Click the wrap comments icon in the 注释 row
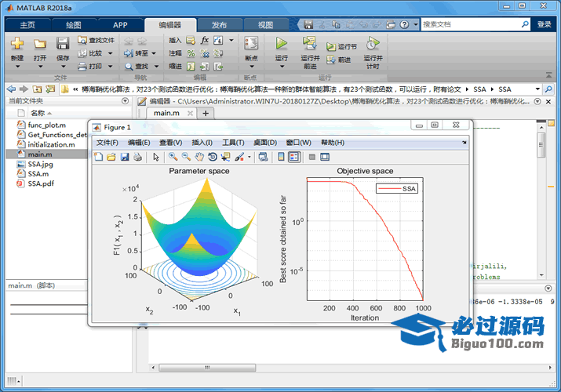The height and width of the screenshot is (392, 561). 218,53
